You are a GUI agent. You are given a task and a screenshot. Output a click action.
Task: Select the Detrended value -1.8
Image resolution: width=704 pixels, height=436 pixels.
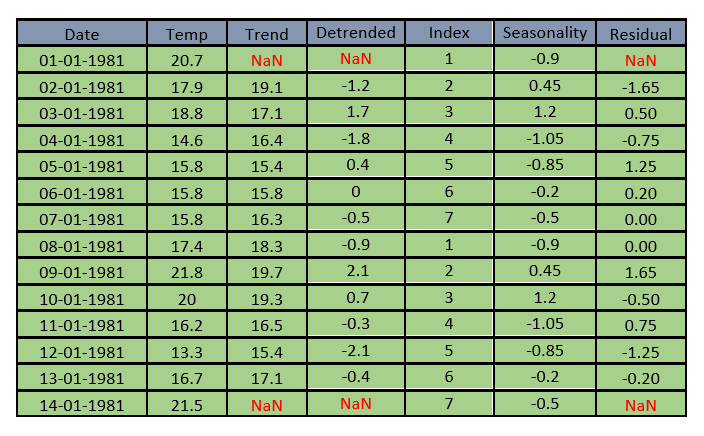click(x=355, y=140)
